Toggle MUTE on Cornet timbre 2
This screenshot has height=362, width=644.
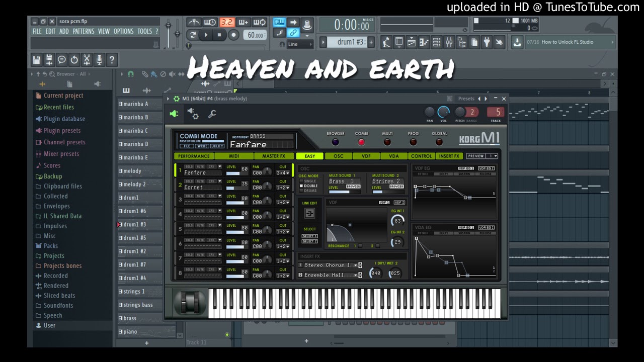(x=200, y=181)
